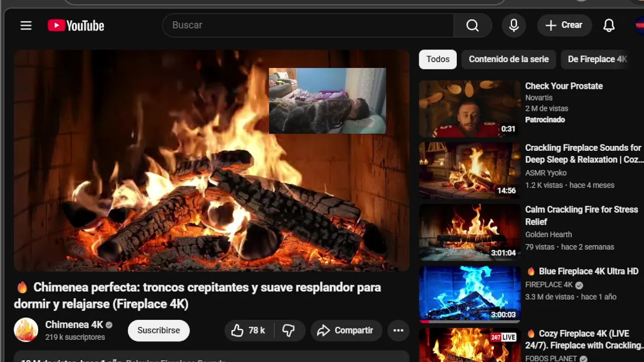The height and width of the screenshot is (362, 644).
Task: Open Blue Fireplace 4K Ultra HD title
Action: tap(583, 271)
